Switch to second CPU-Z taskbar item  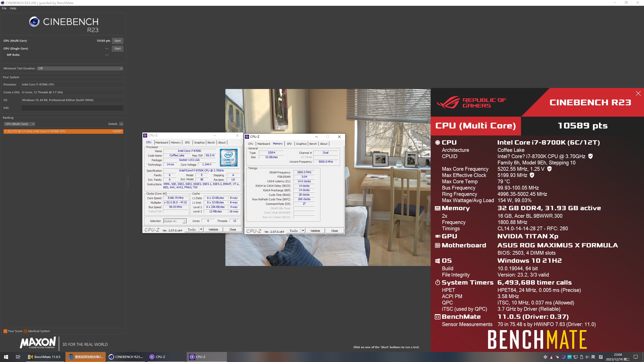pyautogui.click(x=207, y=357)
